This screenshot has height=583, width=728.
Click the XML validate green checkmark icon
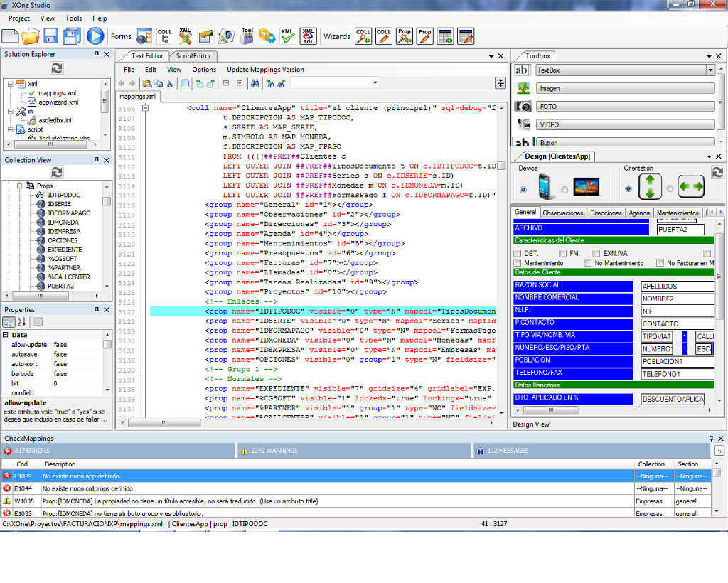(x=287, y=36)
